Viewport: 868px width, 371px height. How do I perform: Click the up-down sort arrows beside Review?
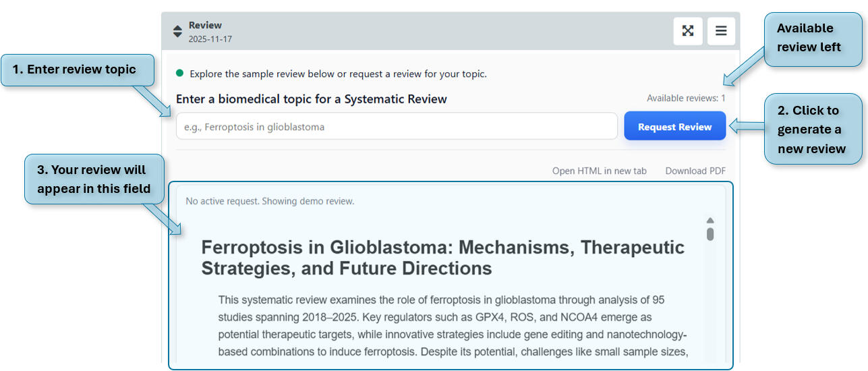click(x=177, y=32)
